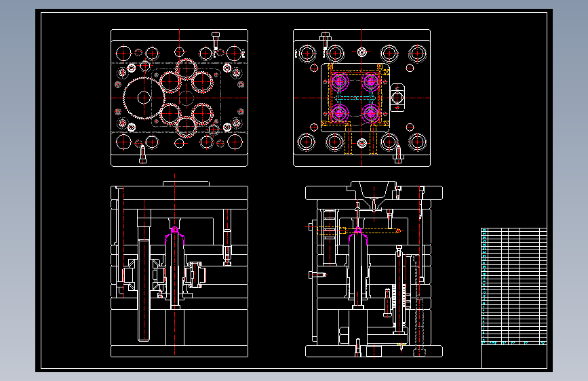Click the magenta molded part in bottom-left section
The height and width of the screenshot is (381, 588).
(x=175, y=235)
